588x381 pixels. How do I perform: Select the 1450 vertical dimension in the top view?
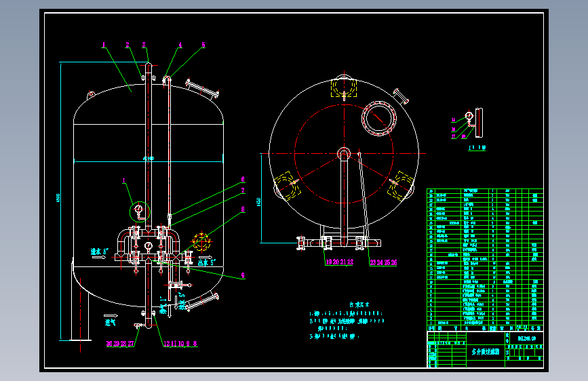coord(258,202)
